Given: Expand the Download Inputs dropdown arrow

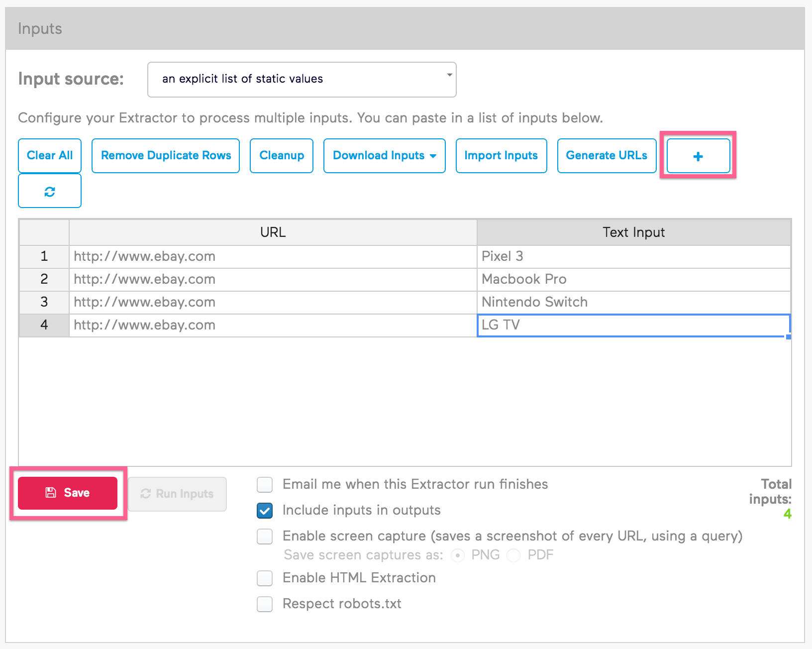Looking at the screenshot, I should point(432,156).
